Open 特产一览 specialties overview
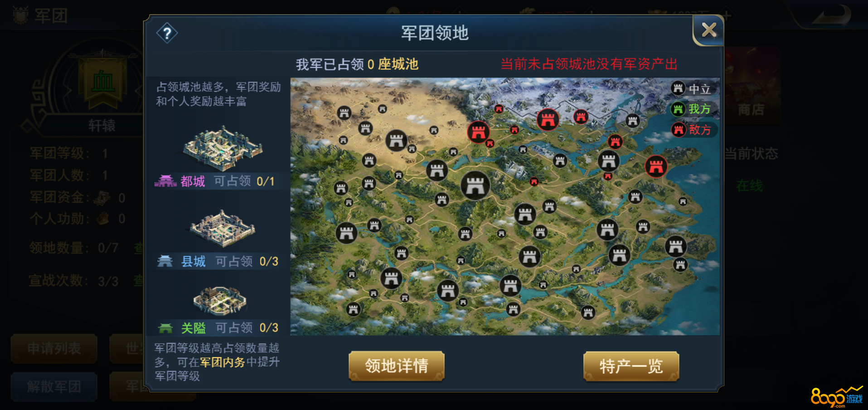Viewport: 868px width, 410px height. (x=631, y=366)
